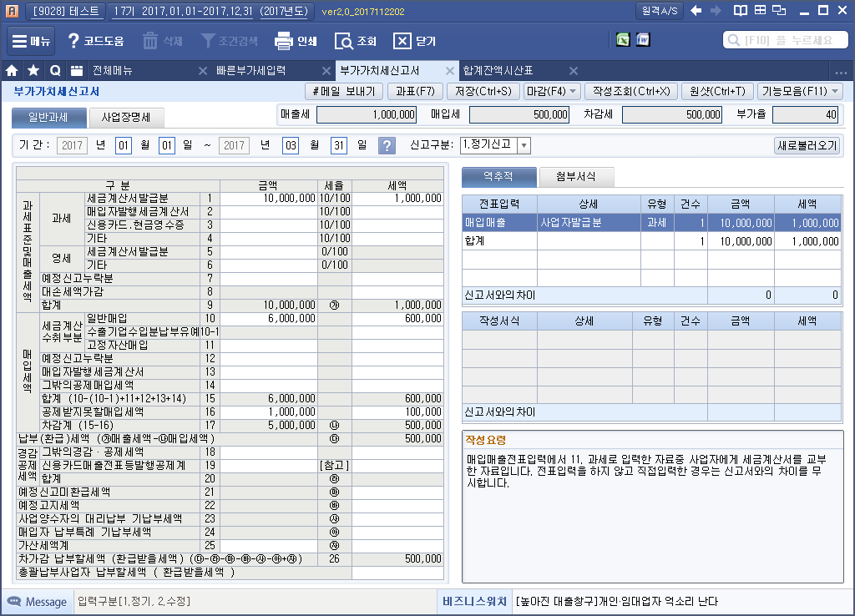
Task: Close the 부가가치세신고서 tab
Action: (450, 71)
